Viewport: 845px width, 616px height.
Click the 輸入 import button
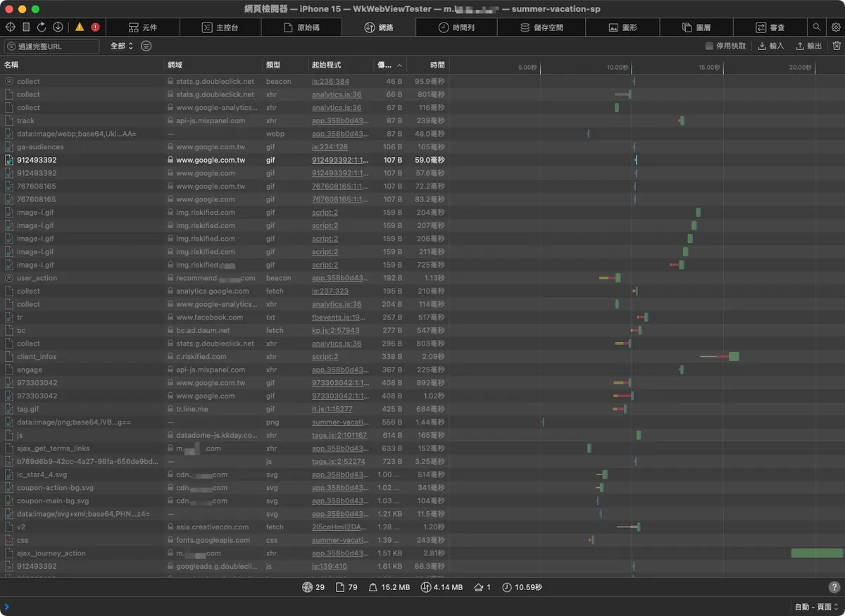click(771, 46)
